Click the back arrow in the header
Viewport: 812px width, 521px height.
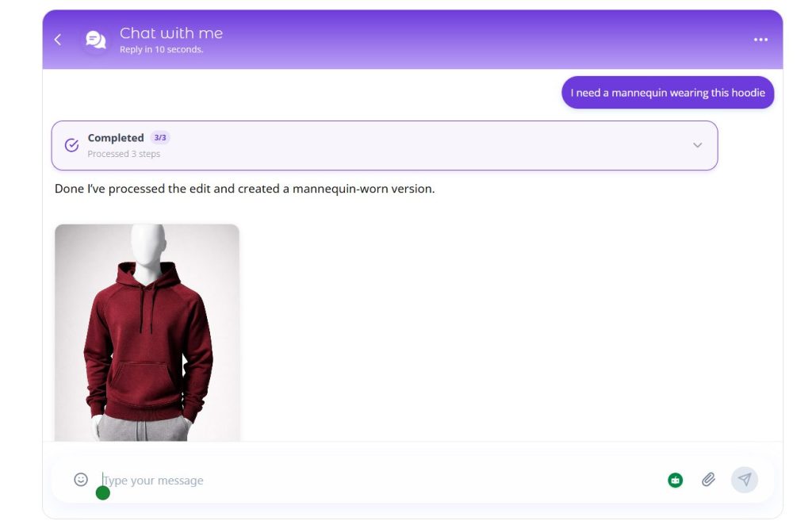[57, 39]
